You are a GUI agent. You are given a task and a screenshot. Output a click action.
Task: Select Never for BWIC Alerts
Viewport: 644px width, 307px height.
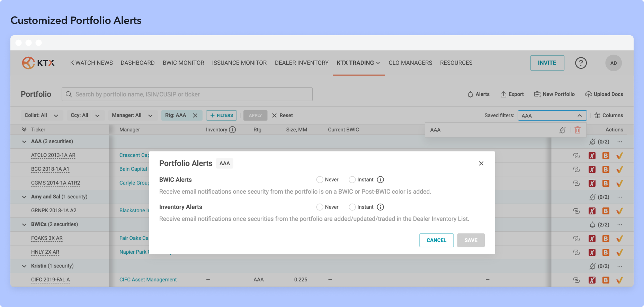click(x=320, y=180)
